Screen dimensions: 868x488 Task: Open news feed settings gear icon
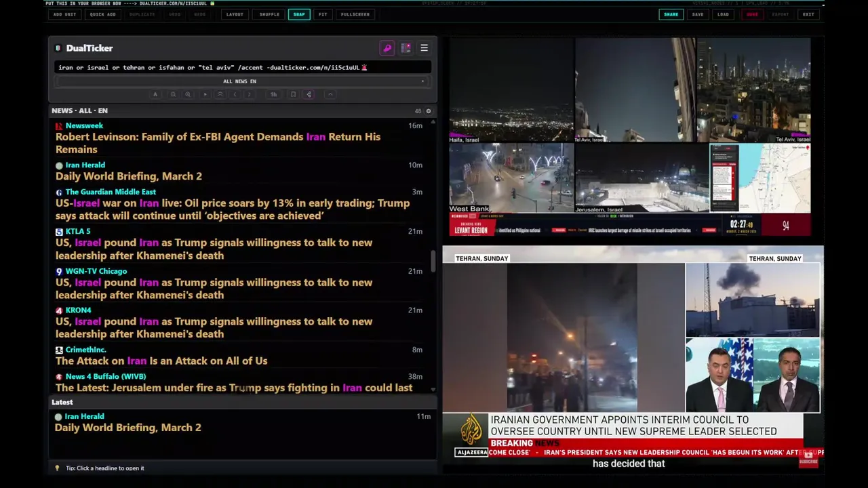pyautogui.click(x=428, y=111)
